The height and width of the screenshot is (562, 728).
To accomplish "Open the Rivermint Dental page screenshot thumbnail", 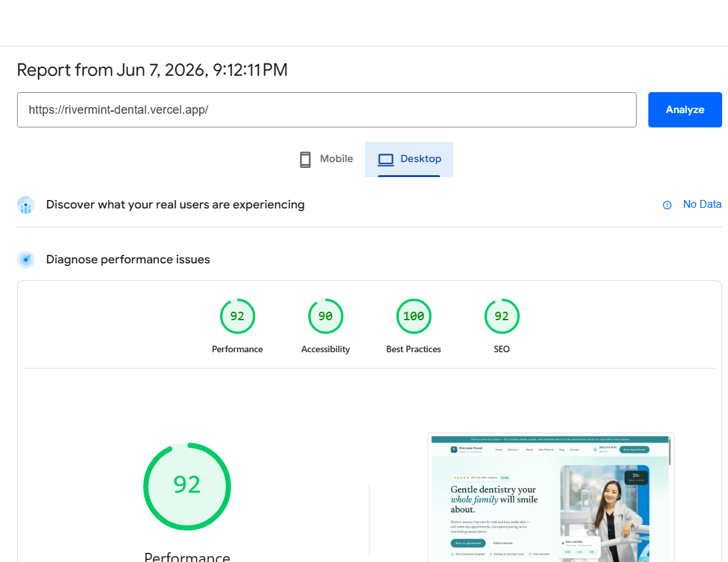I will pyautogui.click(x=550, y=498).
